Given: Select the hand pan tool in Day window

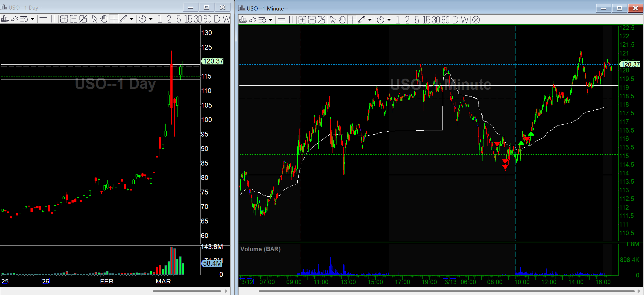Looking at the screenshot, I should (104, 19).
